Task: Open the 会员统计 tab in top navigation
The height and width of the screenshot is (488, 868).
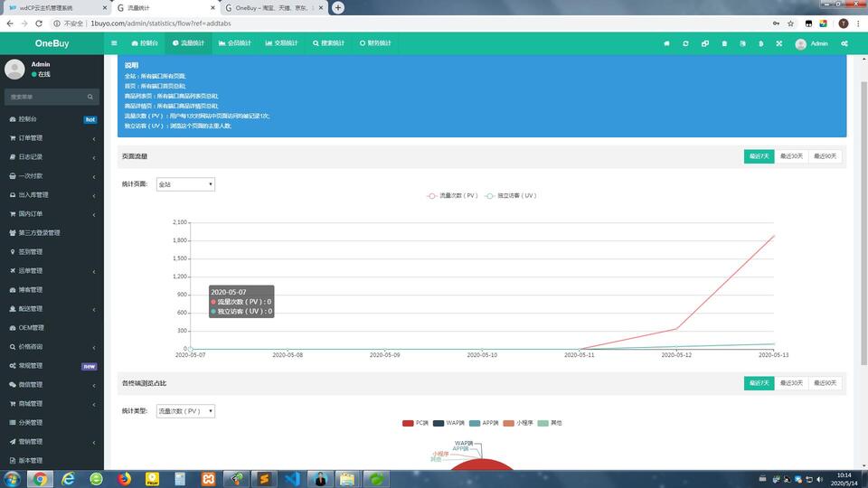Action: [235, 43]
